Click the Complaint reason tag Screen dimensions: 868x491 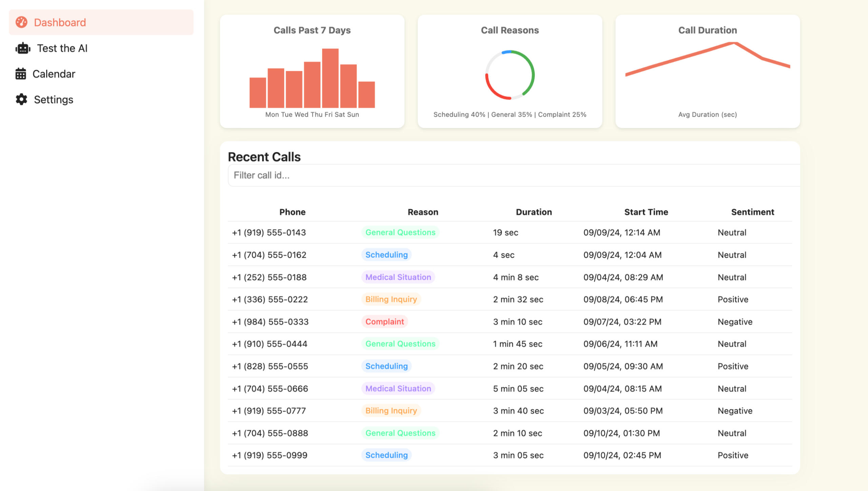tap(384, 321)
